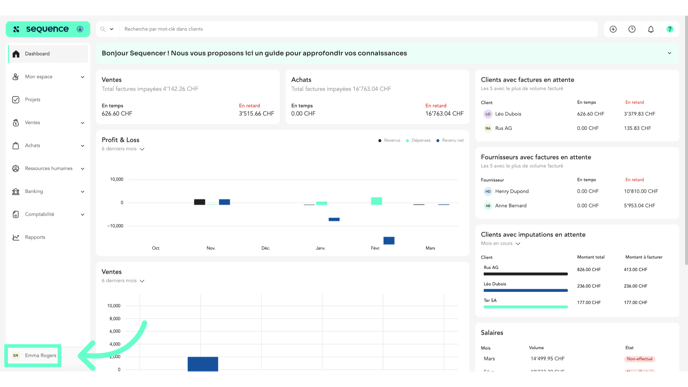Click Ter SA green progress bar

click(526, 307)
